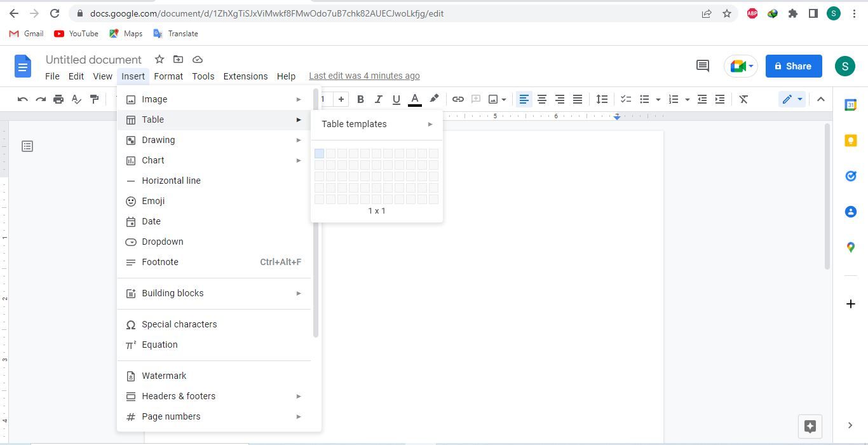Click the Print icon
This screenshot has height=445, width=868.
[x=58, y=99]
